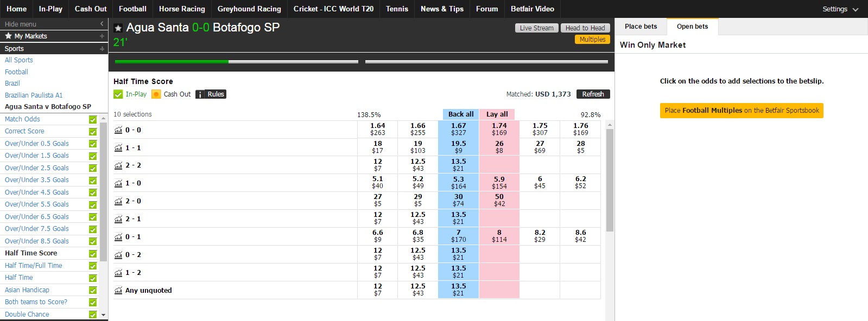The width and height of the screenshot is (868, 321).
Task: Expand Sports with the plus icon
Action: point(102,49)
